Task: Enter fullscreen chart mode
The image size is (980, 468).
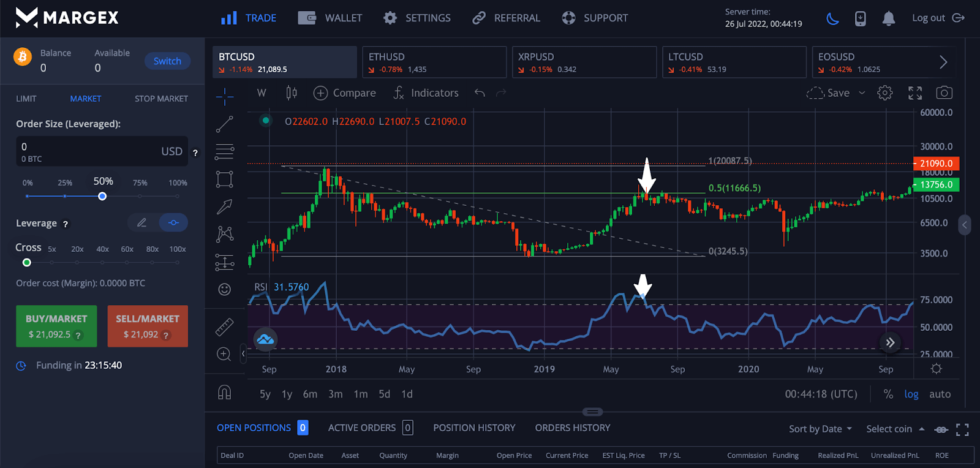Action: 915,93
